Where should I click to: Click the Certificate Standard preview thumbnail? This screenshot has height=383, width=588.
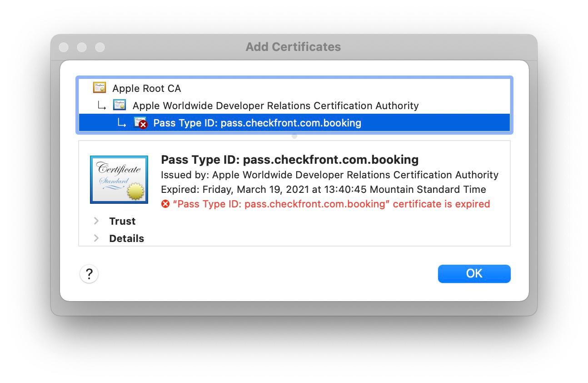coord(119,179)
